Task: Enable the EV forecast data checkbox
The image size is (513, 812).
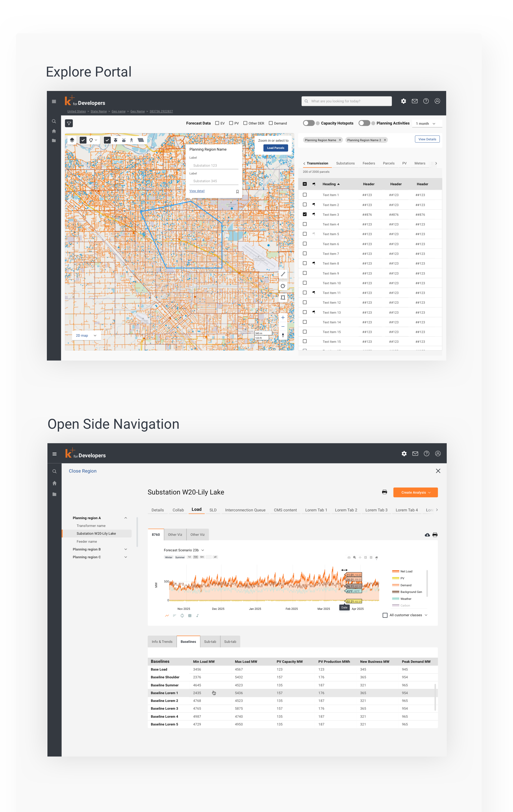Action: point(217,123)
